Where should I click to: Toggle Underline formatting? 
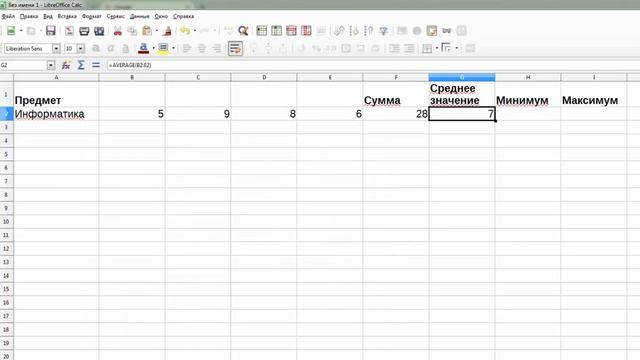point(126,48)
